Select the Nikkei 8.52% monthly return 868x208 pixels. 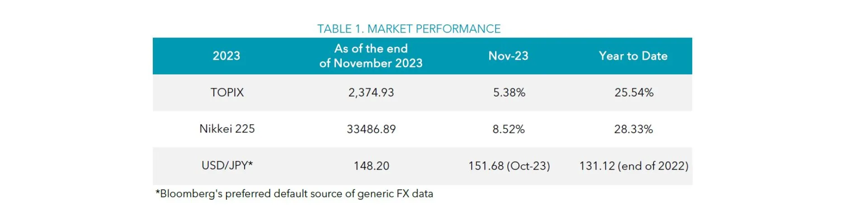point(509,129)
